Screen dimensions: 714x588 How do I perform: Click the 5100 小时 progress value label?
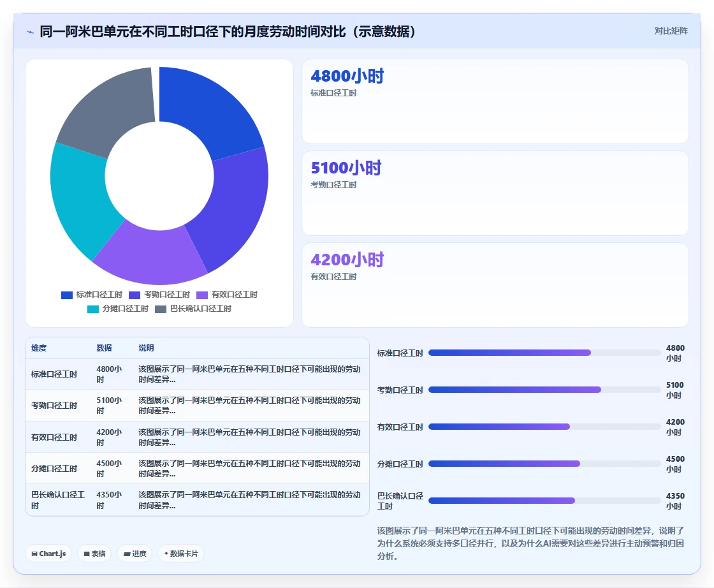point(675,390)
